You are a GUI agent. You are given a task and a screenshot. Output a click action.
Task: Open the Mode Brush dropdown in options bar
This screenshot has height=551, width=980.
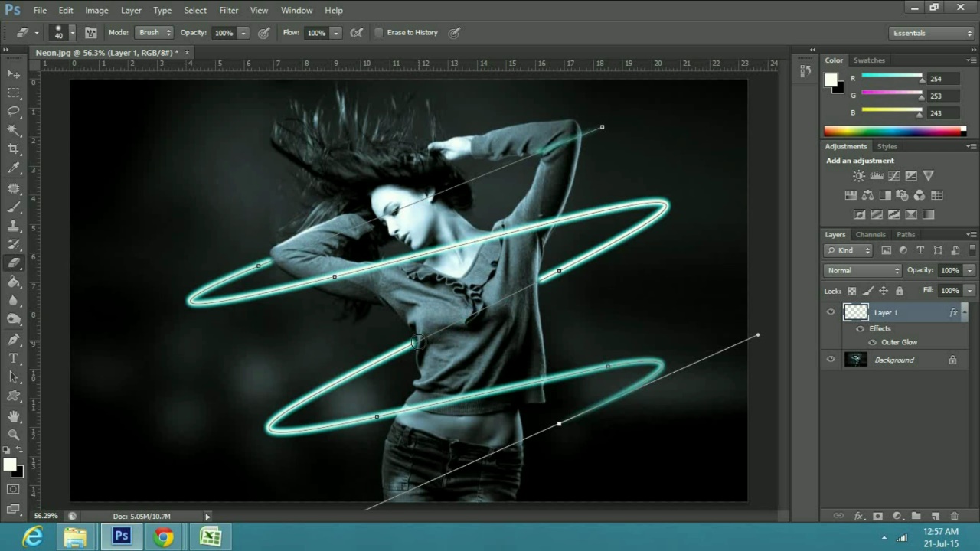153,32
